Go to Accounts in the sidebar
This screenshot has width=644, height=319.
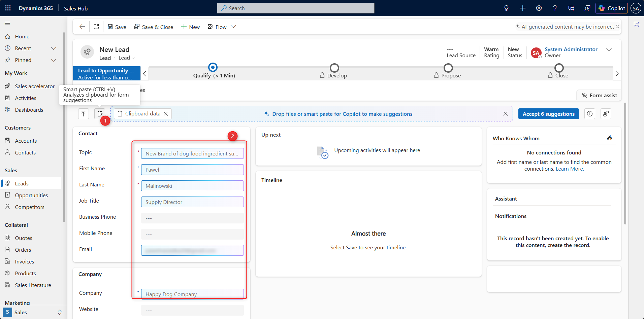pyautogui.click(x=26, y=141)
